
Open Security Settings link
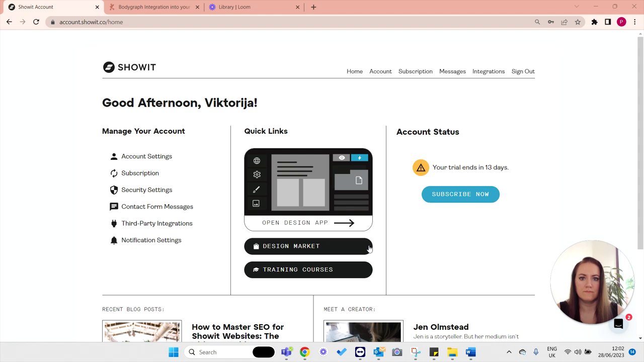146,190
